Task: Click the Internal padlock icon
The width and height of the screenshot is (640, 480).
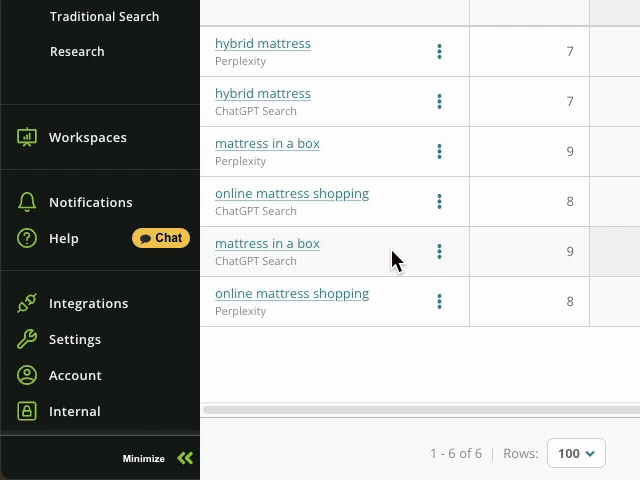Action: click(27, 411)
